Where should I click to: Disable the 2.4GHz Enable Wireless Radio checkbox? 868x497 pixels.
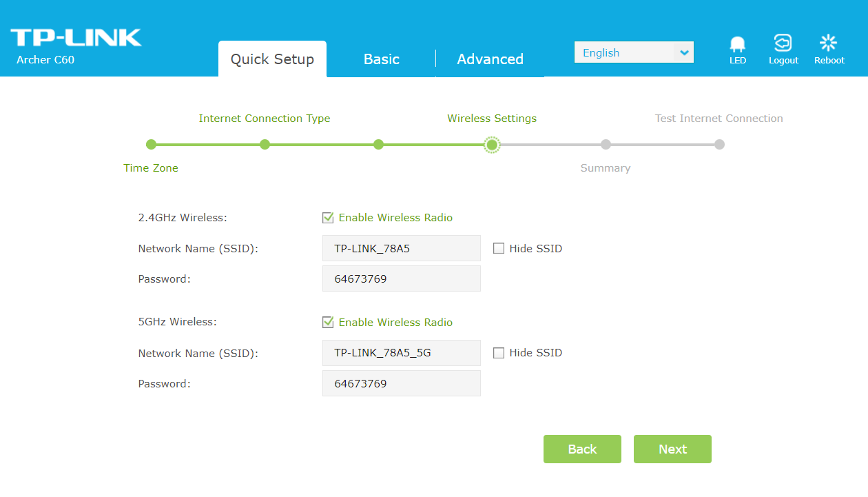coord(328,218)
